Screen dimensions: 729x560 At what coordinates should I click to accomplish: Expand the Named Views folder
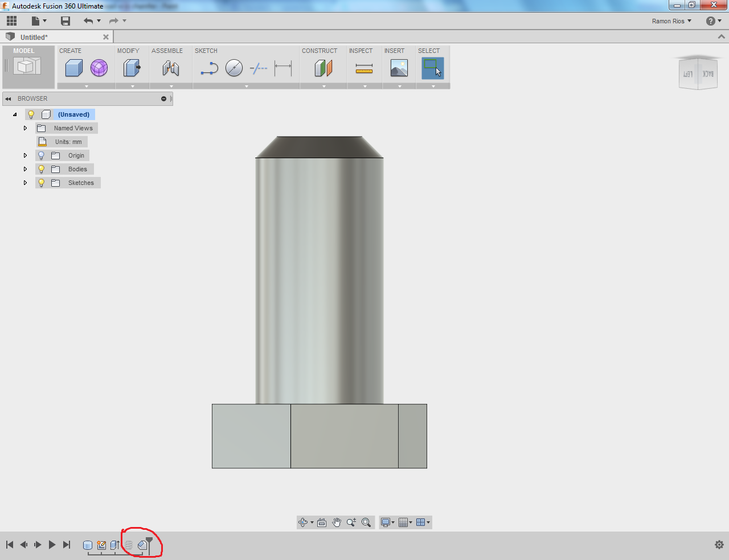[x=25, y=128]
